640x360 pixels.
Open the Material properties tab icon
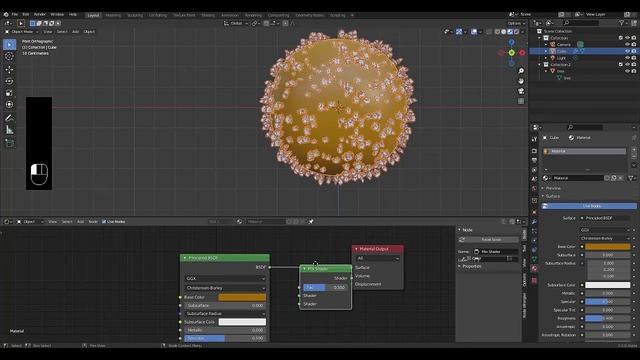point(534,268)
